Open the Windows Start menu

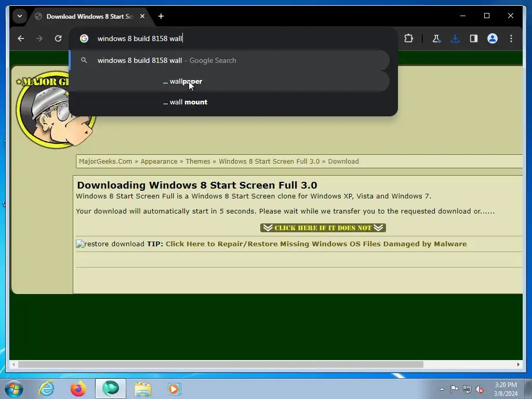pos(14,389)
